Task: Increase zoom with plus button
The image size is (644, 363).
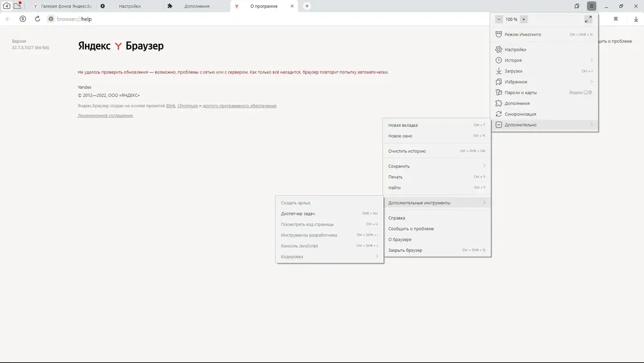Action: (524, 19)
